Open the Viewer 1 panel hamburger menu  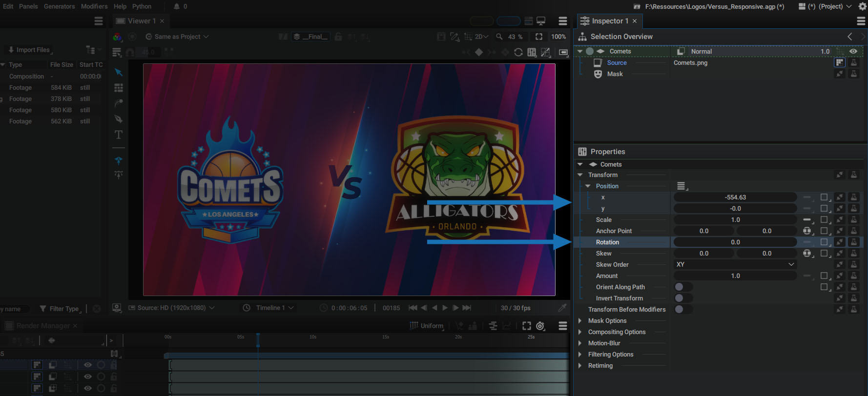(563, 21)
